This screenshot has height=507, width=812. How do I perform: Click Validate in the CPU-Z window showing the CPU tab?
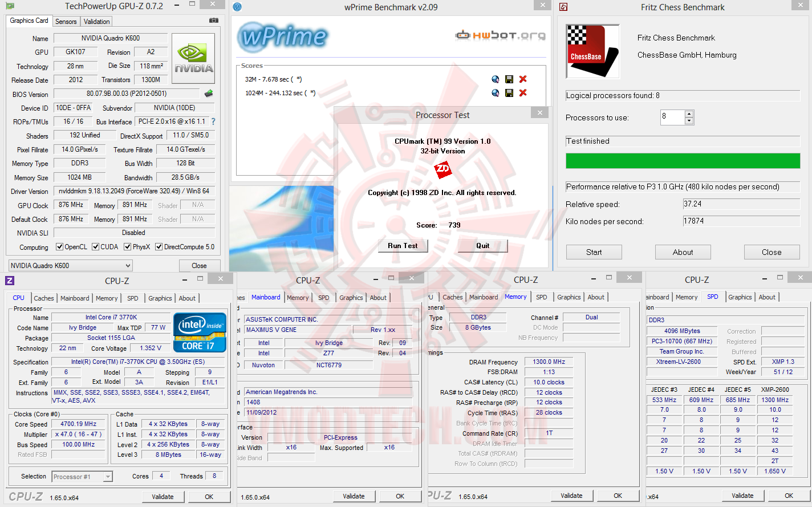[x=163, y=497]
